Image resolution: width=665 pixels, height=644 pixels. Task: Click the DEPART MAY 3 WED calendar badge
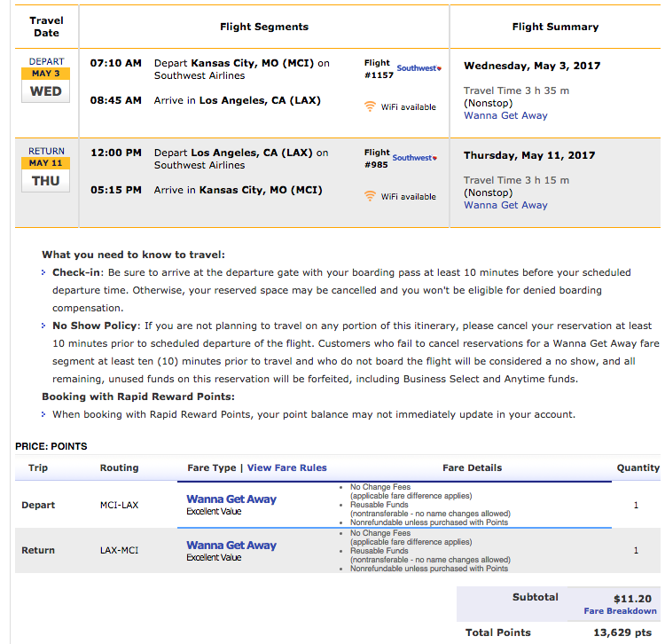click(46, 80)
